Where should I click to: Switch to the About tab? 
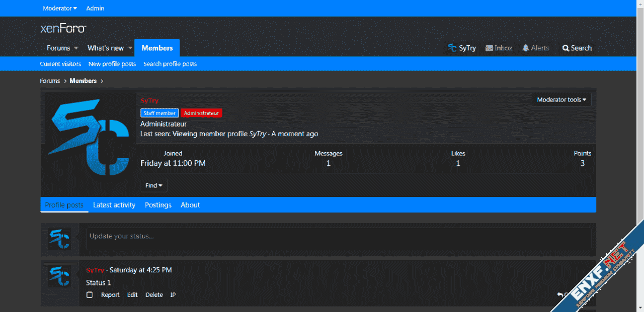coord(190,205)
